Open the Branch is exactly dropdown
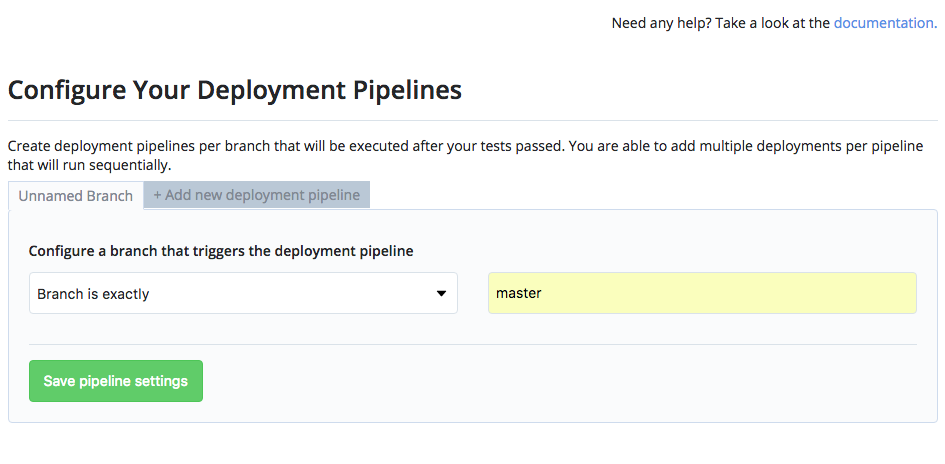 click(x=243, y=294)
